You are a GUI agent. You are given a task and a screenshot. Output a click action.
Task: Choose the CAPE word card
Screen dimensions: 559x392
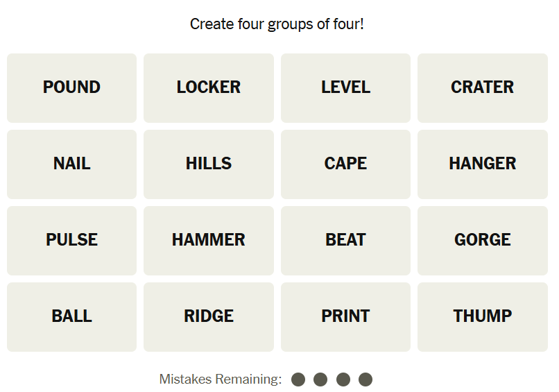tap(345, 164)
